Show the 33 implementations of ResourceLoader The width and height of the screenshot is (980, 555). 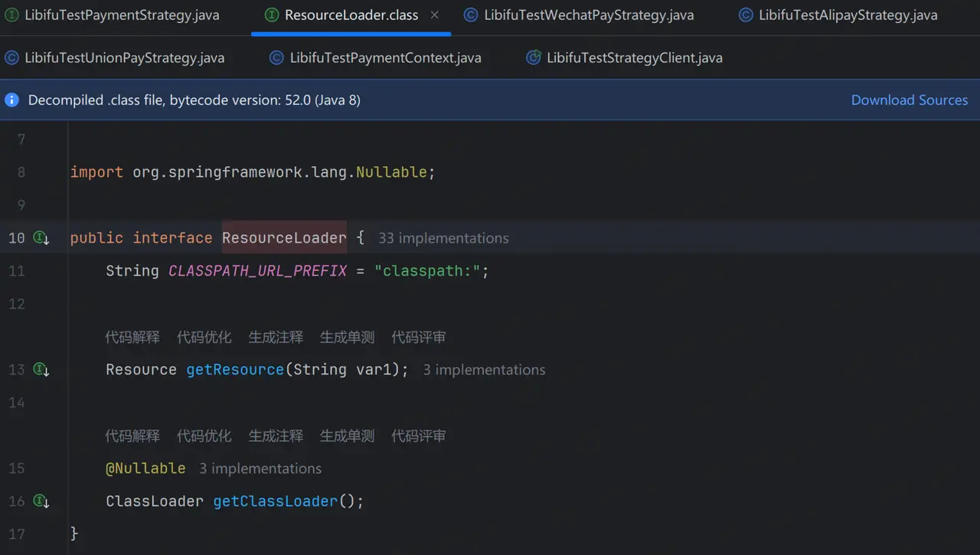coord(443,238)
